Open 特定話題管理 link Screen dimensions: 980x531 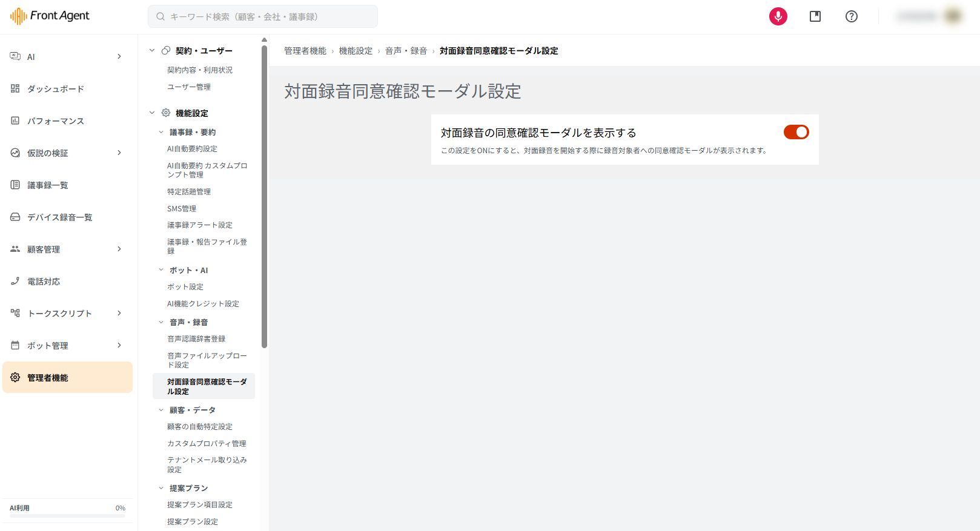(x=189, y=192)
